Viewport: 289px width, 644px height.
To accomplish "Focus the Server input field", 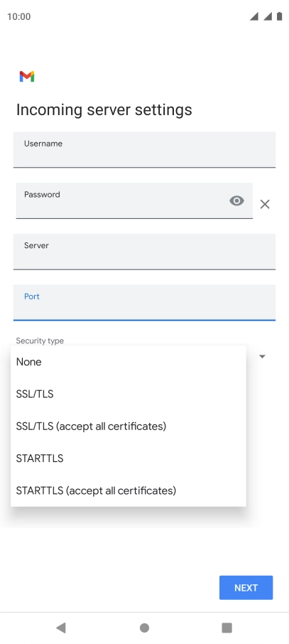I will [x=145, y=252].
